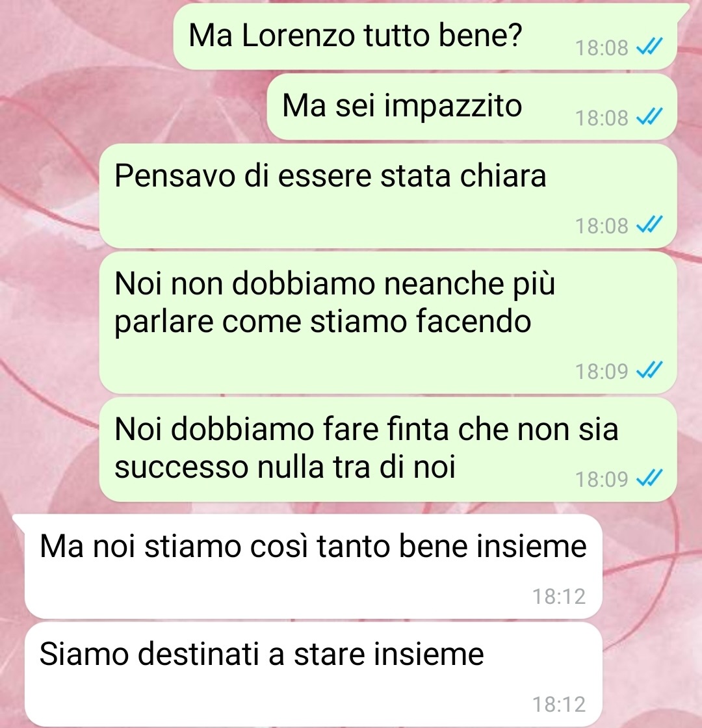Select received message 'Siamo destinati a stare insieme'
The height and width of the screenshot is (728, 702).
coord(313,675)
